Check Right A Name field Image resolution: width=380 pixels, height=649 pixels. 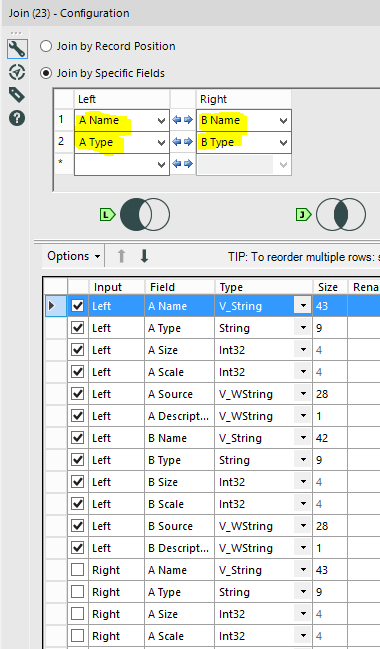(x=77, y=570)
